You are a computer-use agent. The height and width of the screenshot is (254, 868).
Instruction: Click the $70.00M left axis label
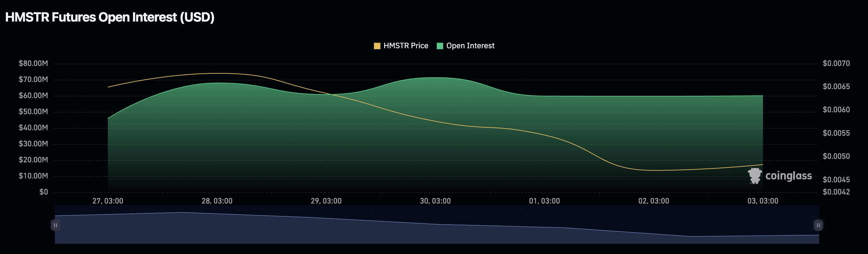33,79
